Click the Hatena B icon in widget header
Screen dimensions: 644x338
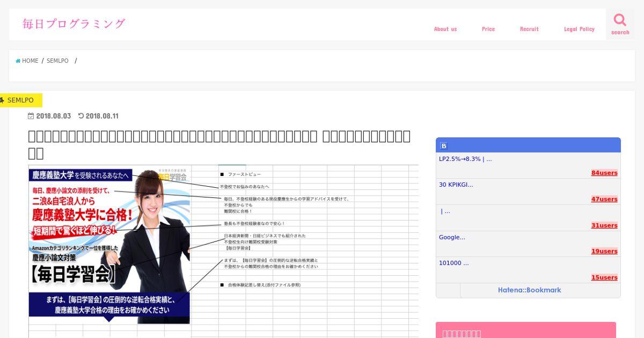(444, 145)
